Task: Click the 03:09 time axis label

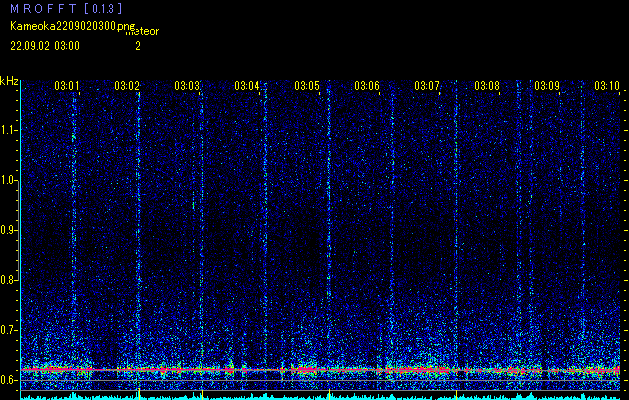Action: [x=547, y=86]
